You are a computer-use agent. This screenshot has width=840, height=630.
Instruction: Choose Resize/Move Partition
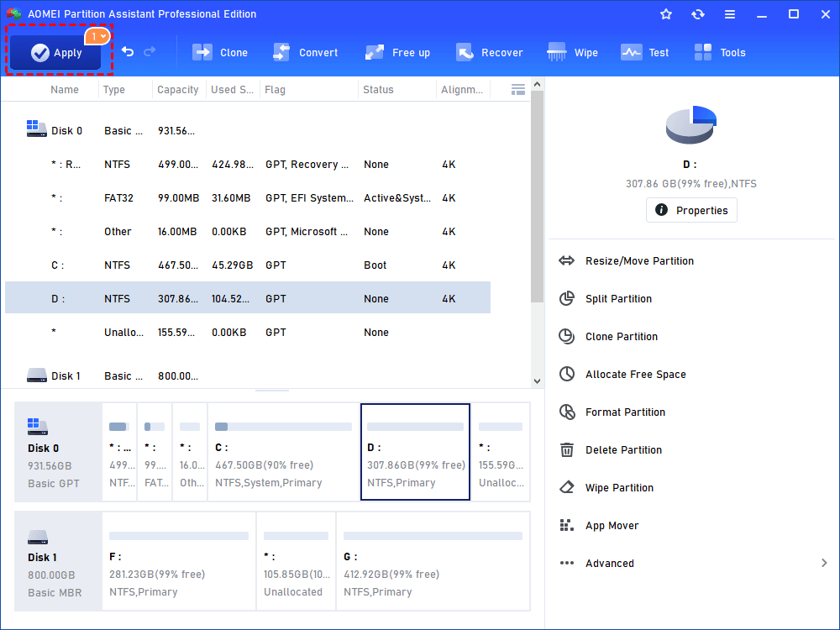(639, 261)
